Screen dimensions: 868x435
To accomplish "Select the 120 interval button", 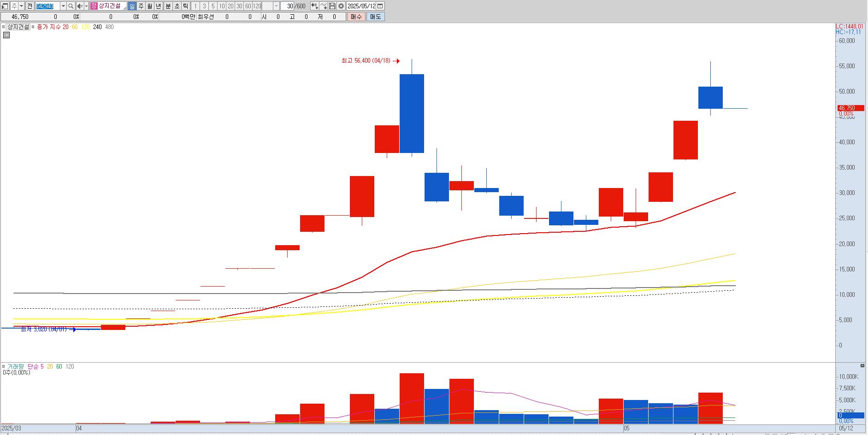I will pos(257,6).
